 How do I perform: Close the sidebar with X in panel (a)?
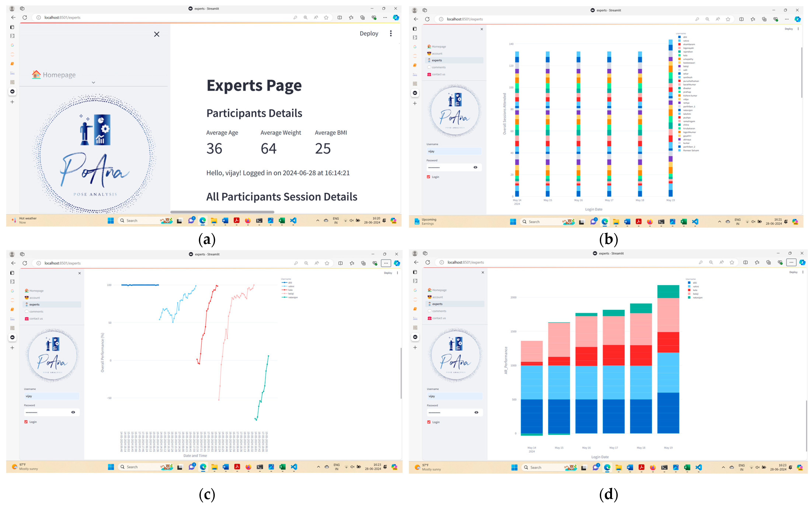pyautogui.click(x=157, y=34)
